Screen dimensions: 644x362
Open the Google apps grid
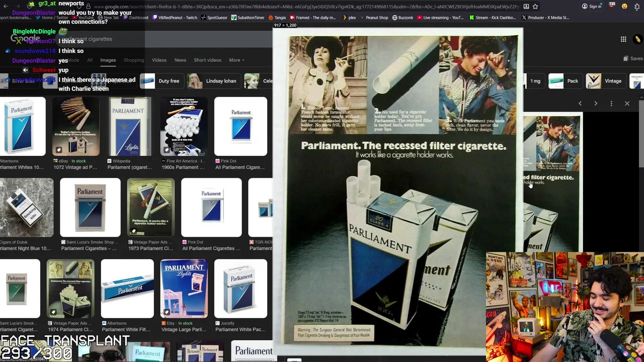(x=623, y=39)
